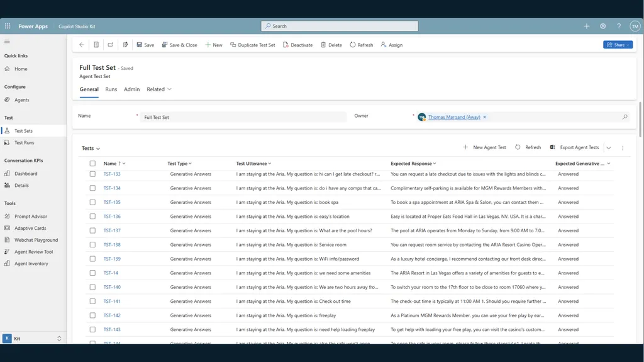This screenshot has height=362, width=644.
Task: Deactivate the test set
Action: [x=297, y=45]
